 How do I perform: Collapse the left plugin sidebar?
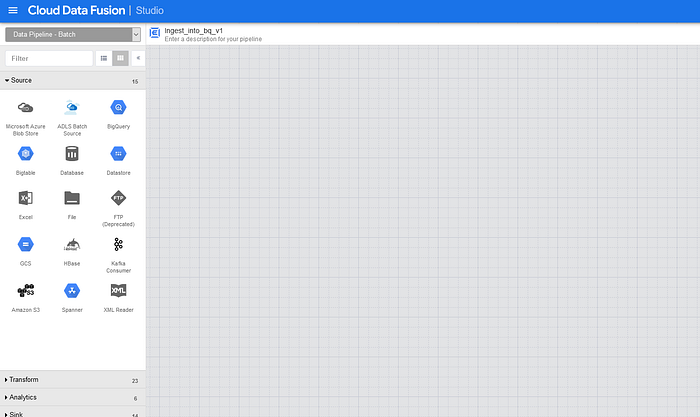138,58
